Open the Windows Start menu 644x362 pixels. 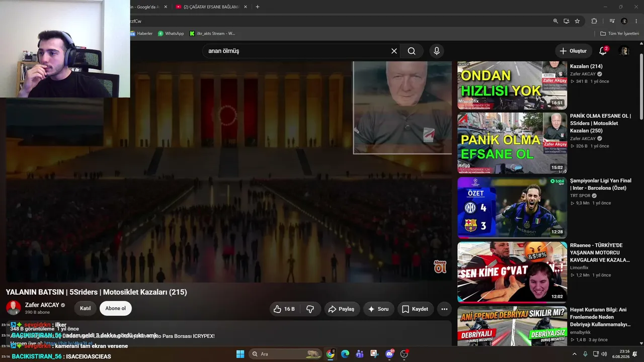click(x=240, y=354)
